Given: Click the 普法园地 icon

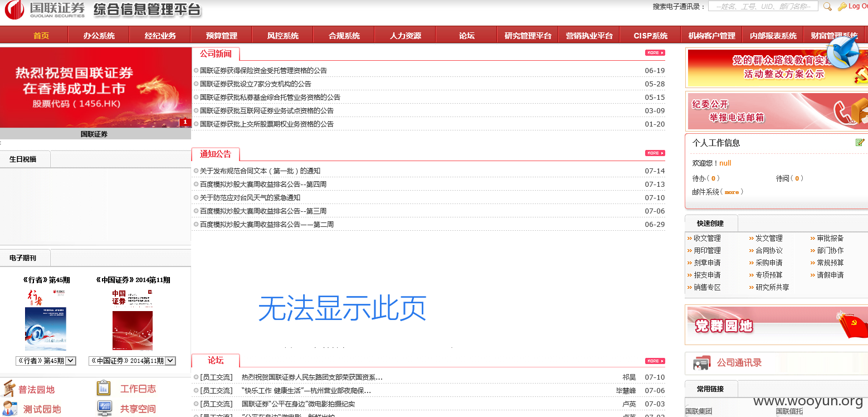Looking at the screenshot, I should pyautogui.click(x=9, y=388).
